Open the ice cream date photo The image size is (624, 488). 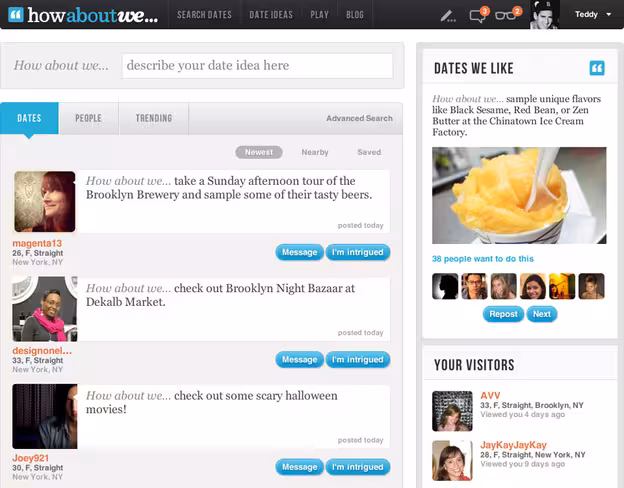(x=519, y=195)
